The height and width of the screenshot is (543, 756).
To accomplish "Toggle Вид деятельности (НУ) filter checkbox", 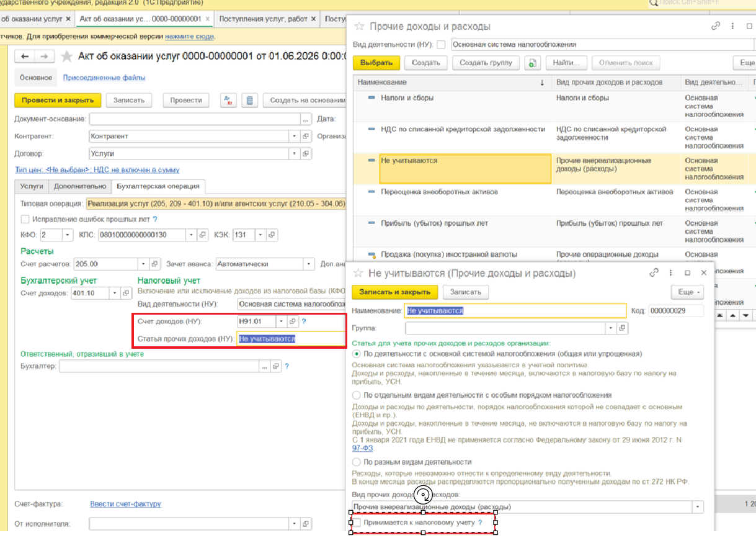I will click(441, 45).
